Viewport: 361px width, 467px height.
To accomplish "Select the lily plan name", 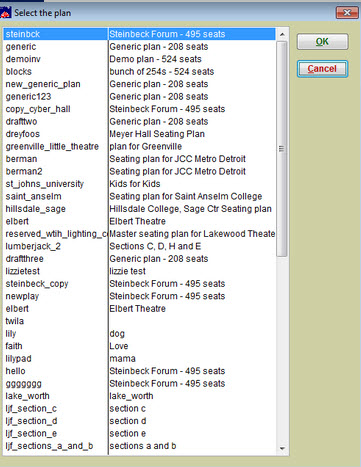I will pyautogui.click(x=11, y=334).
